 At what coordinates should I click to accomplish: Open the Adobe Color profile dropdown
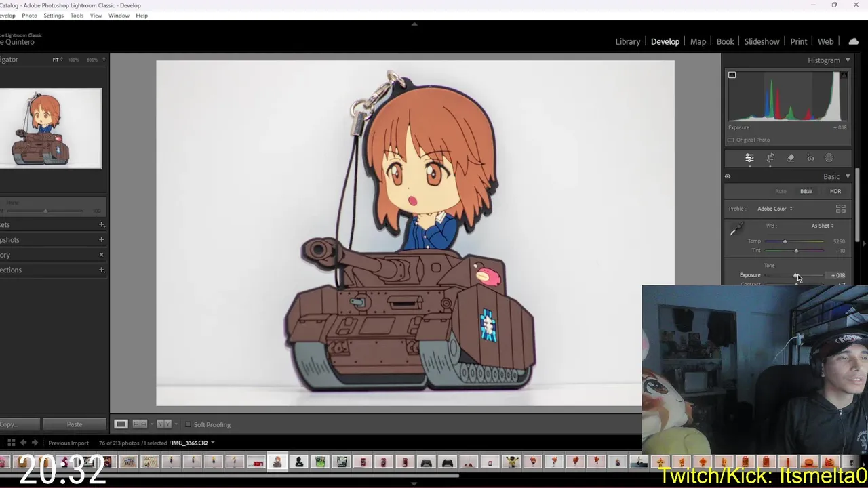(x=774, y=209)
